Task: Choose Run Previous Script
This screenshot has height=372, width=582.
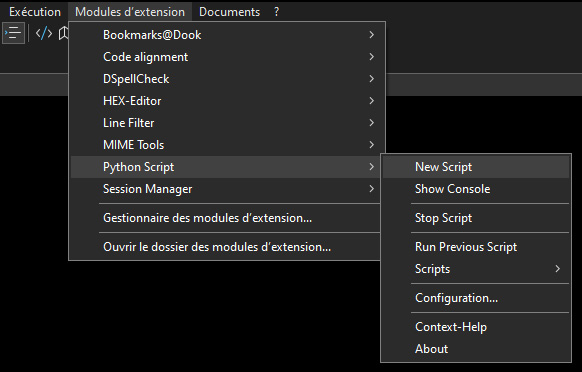Action: (476, 247)
